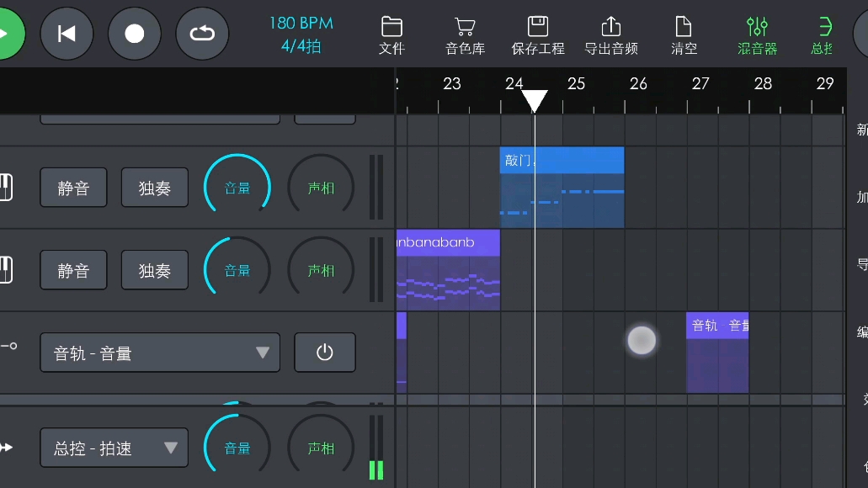Image resolution: width=868 pixels, height=488 pixels.
Task: Open the 音色库 sound library store
Action: coord(465,35)
